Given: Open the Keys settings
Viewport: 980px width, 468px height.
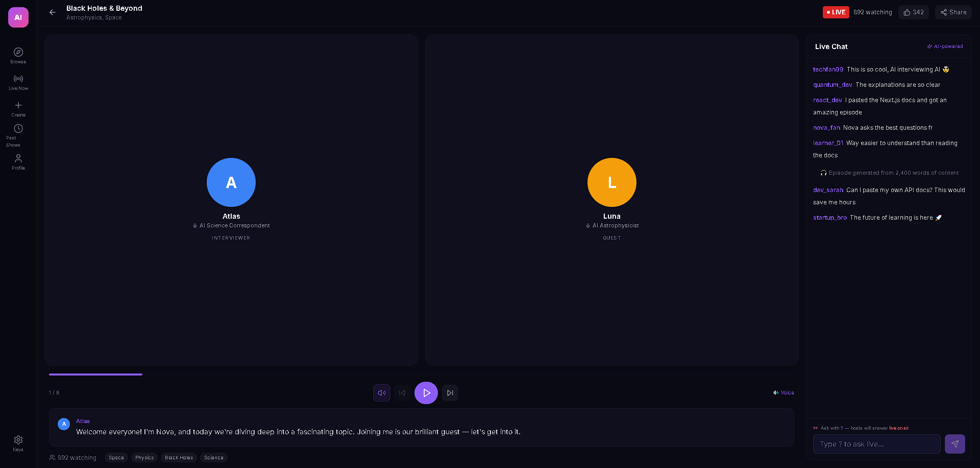Looking at the screenshot, I should tap(18, 443).
